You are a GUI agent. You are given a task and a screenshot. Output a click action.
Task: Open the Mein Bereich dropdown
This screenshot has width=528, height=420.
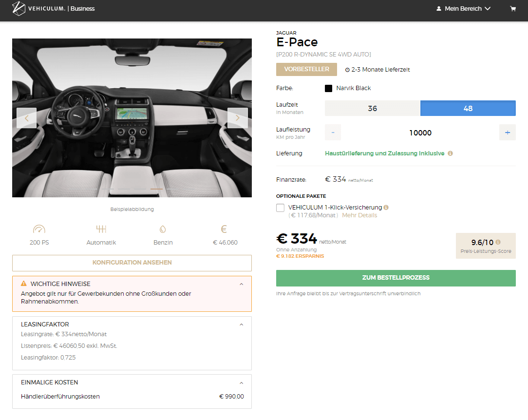click(x=463, y=9)
